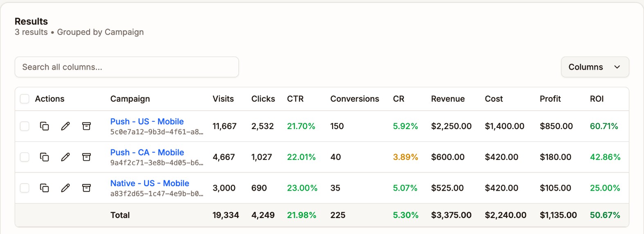Open the Push - US - Mobile campaign link

click(x=147, y=121)
